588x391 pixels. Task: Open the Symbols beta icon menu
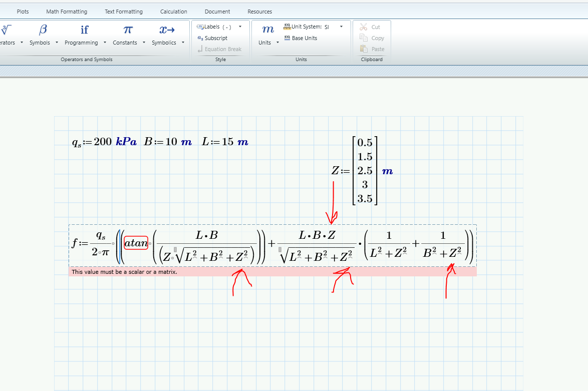[x=43, y=30]
